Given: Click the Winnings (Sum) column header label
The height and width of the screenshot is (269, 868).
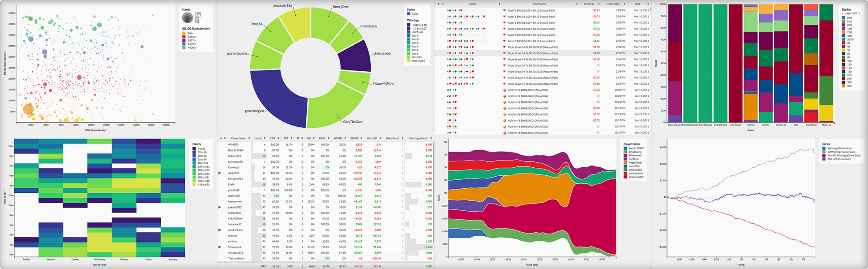Looking at the screenshot, I should pos(418,138).
